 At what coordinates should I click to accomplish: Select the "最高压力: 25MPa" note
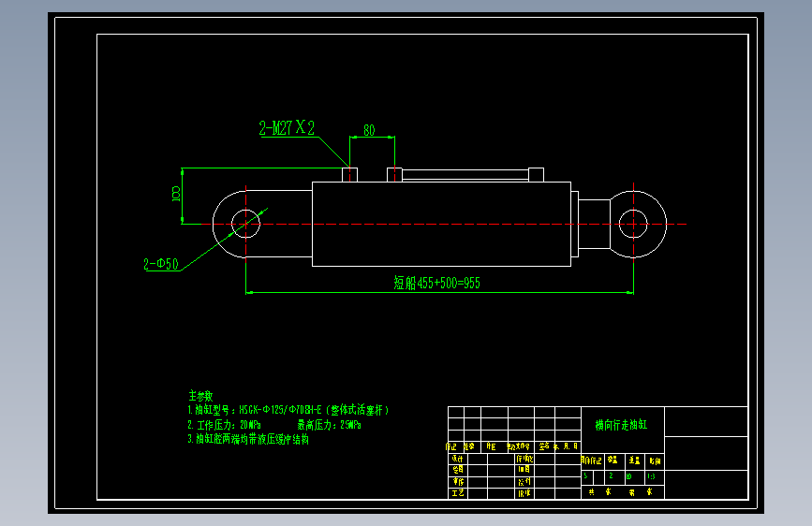pos(329,425)
